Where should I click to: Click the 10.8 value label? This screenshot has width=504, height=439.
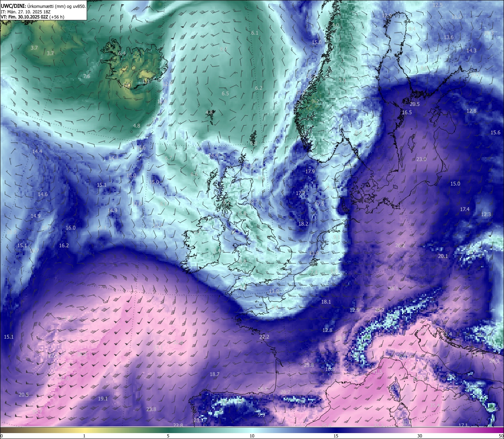tap(330, 369)
